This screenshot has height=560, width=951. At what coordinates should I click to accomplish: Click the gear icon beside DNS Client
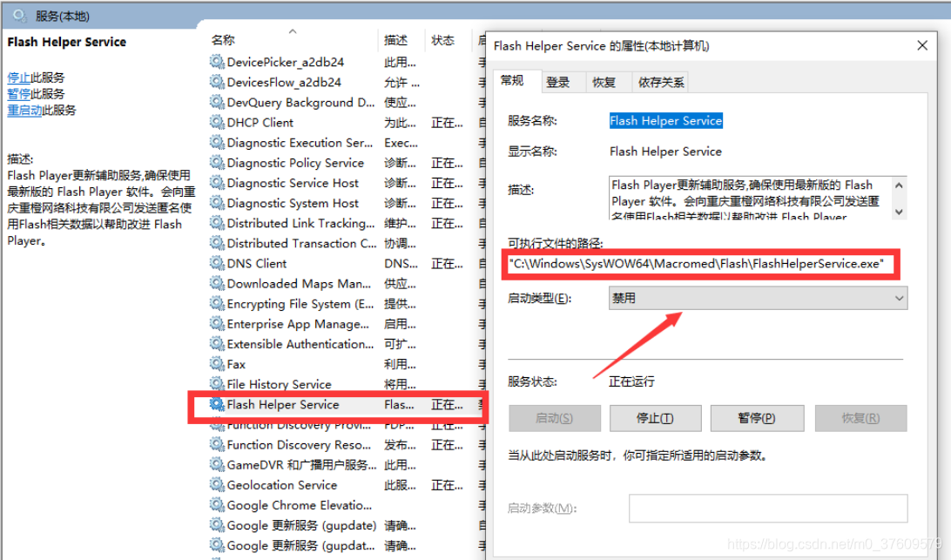pos(217,263)
